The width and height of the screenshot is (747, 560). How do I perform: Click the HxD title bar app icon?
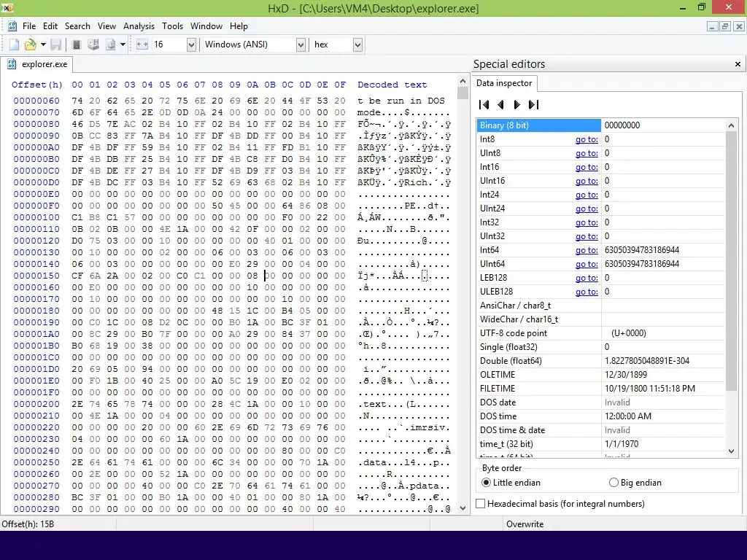(7, 7)
